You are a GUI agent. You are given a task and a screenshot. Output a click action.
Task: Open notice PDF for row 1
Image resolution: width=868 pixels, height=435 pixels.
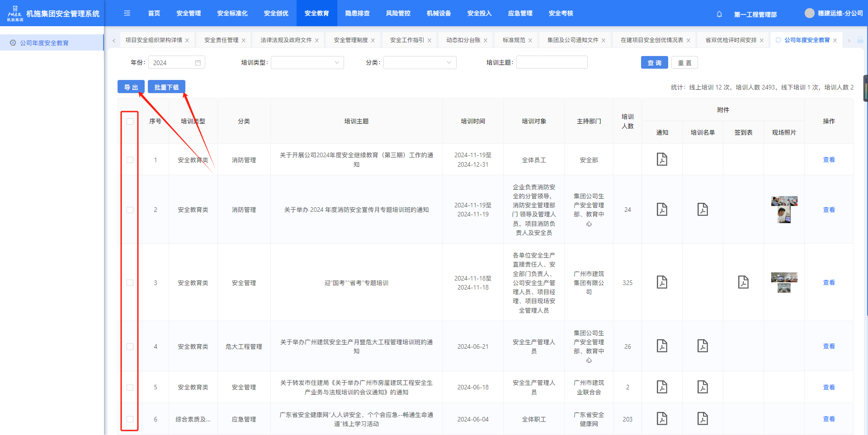point(662,159)
